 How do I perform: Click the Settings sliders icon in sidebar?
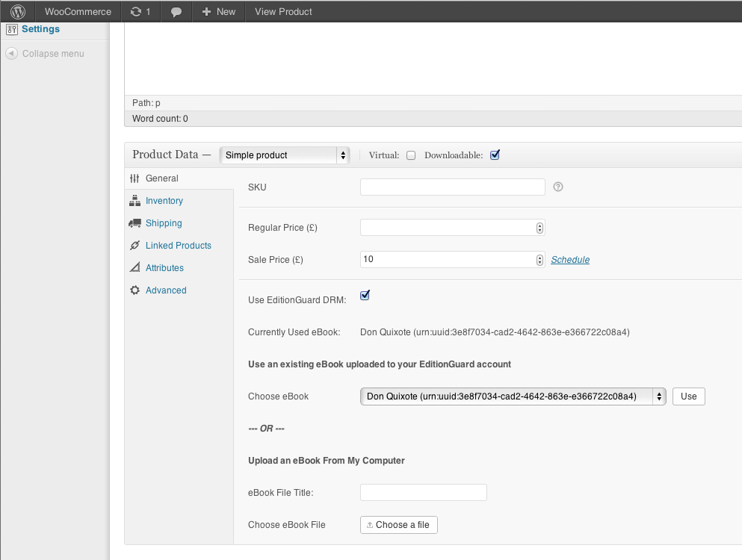click(x=11, y=29)
